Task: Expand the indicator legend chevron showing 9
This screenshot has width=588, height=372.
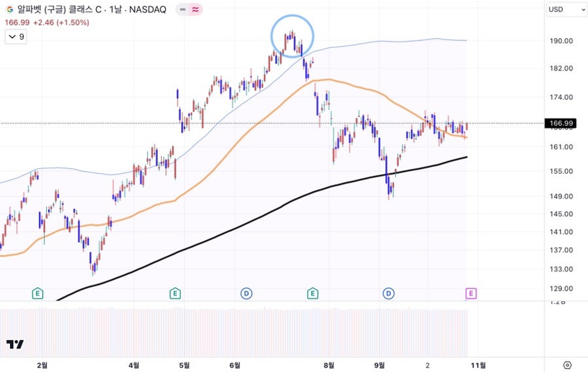Action: click(x=16, y=37)
